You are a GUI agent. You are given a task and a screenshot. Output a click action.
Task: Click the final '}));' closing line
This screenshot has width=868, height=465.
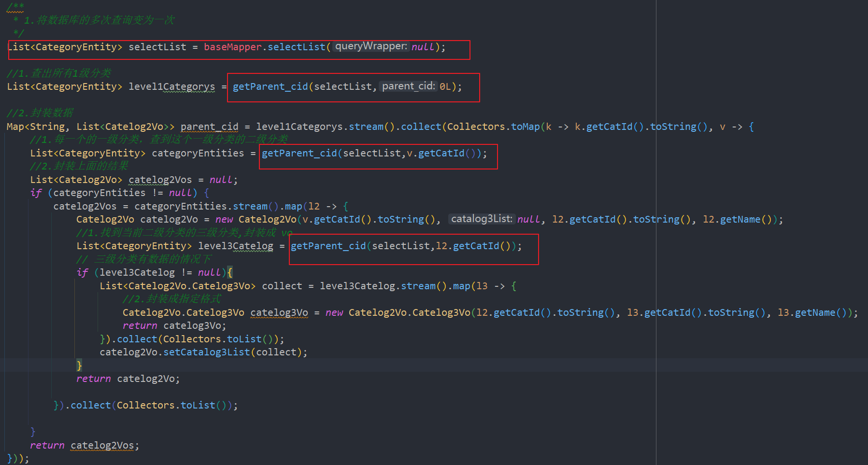point(18,458)
